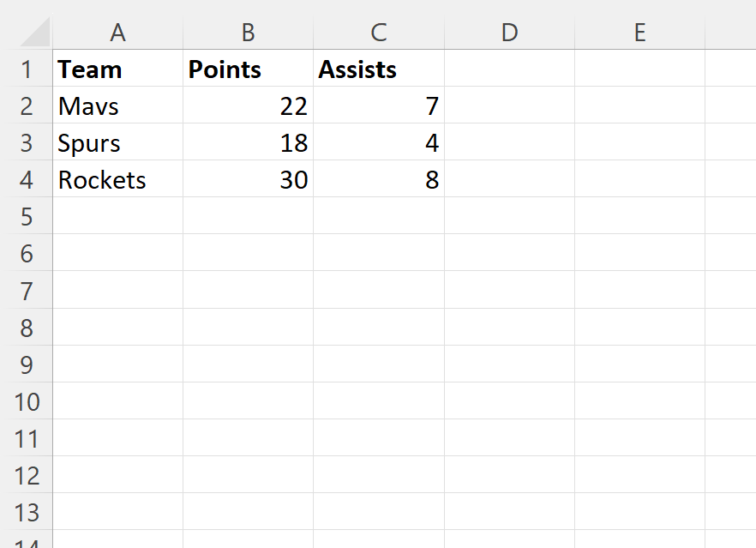Image resolution: width=756 pixels, height=548 pixels.
Task: Click the Assists header cell
Action: point(378,69)
